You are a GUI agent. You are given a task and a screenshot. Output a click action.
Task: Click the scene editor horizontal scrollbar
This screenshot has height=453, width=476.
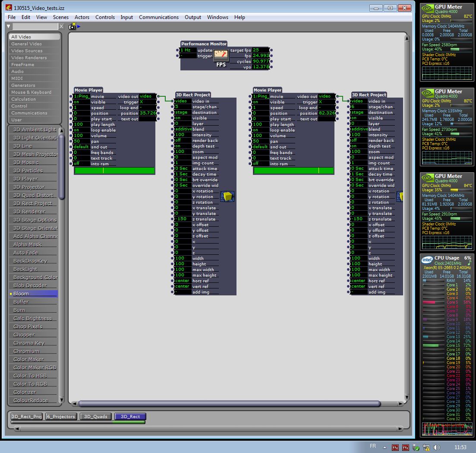pos(229,403)
